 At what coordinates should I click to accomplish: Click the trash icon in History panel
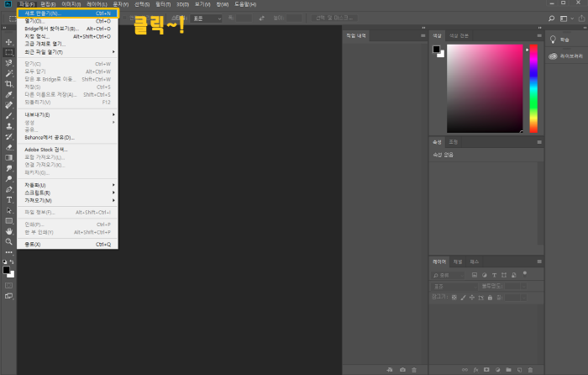pyautogui.click(x=414, y=370)
